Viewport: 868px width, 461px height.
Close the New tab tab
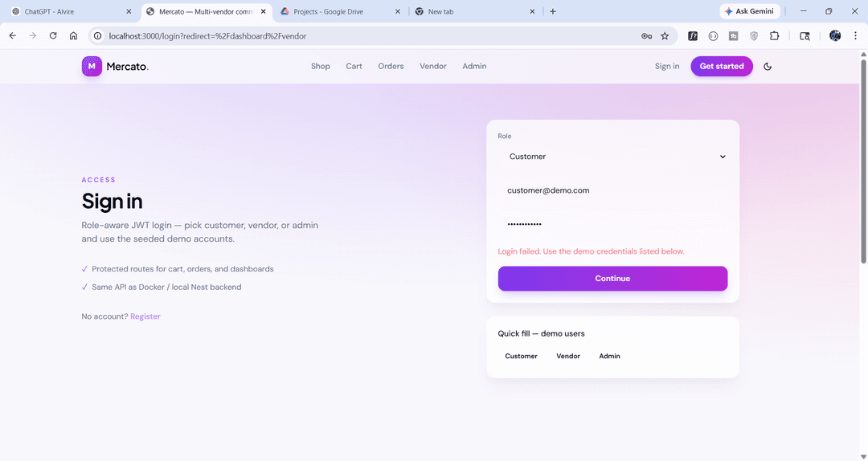[532, 11]
